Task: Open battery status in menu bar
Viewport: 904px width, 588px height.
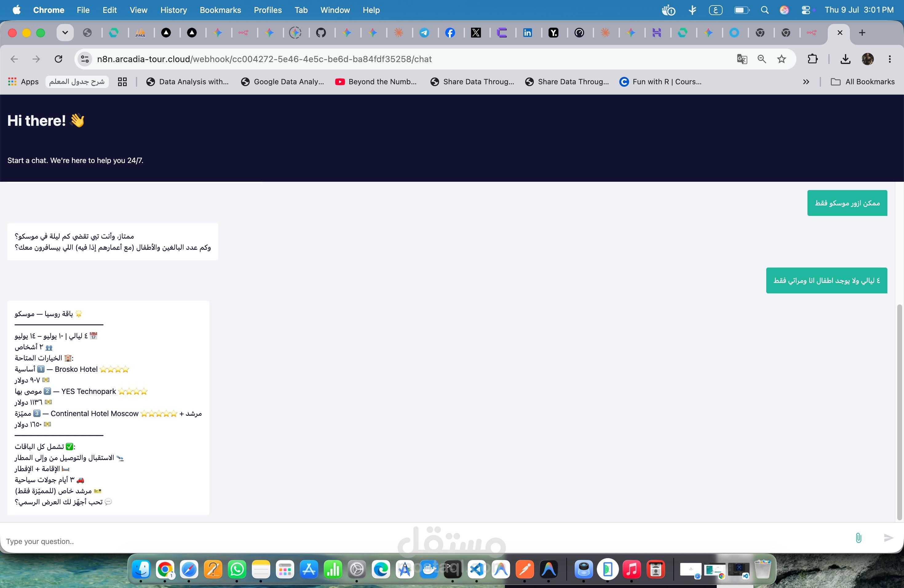Action: click(742, 10)
